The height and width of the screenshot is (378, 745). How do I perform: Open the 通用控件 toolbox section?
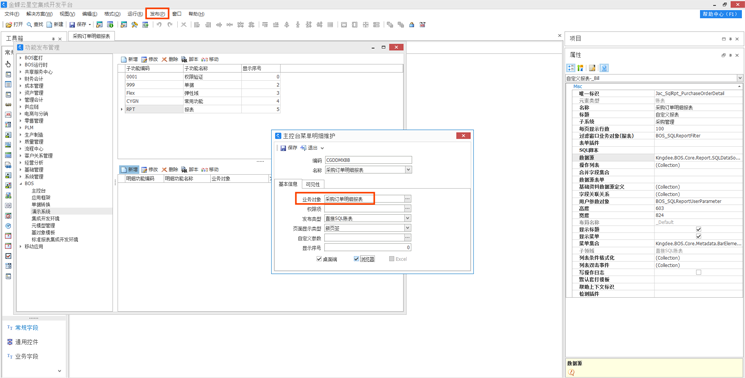click(27, 342)
